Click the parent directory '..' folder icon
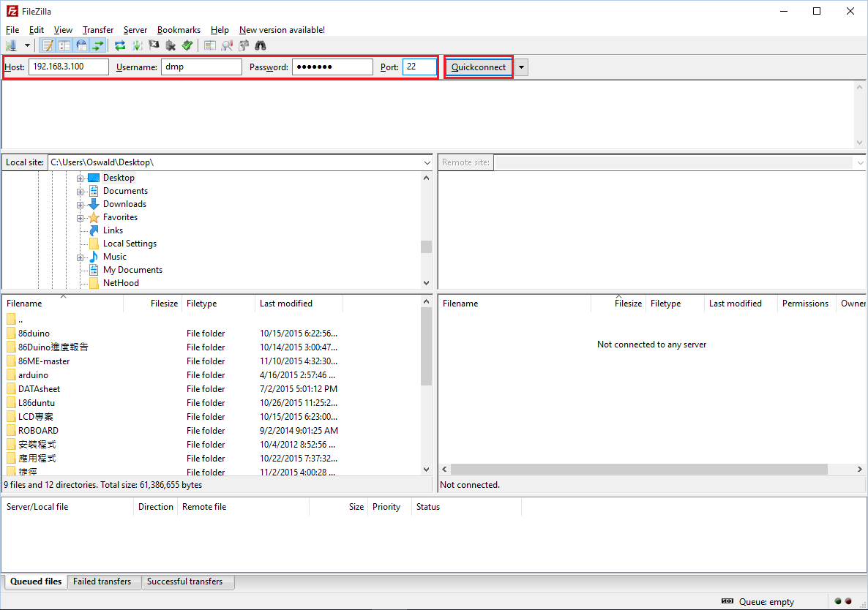 (x=11, y=320)
